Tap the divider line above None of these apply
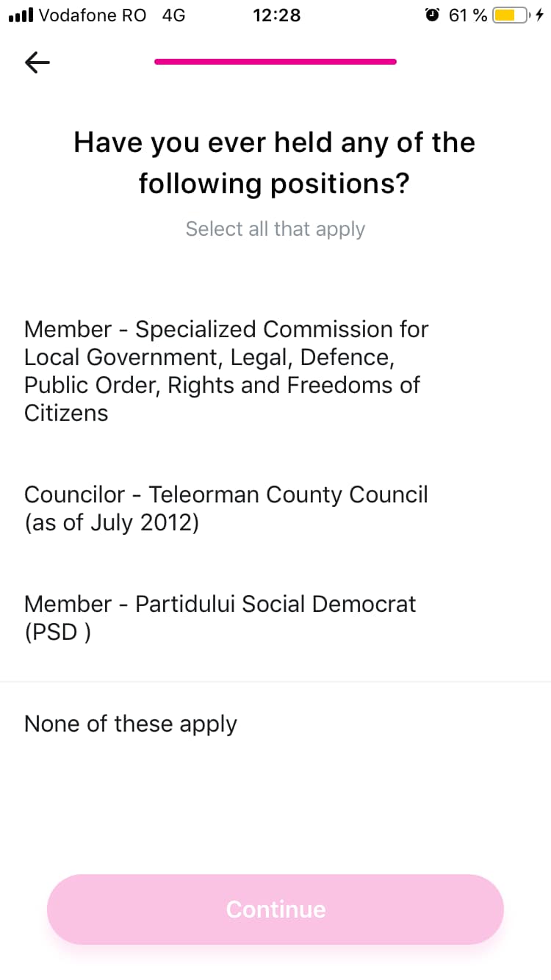The height and width of the screenshot is (980, 551). point(275,682)
